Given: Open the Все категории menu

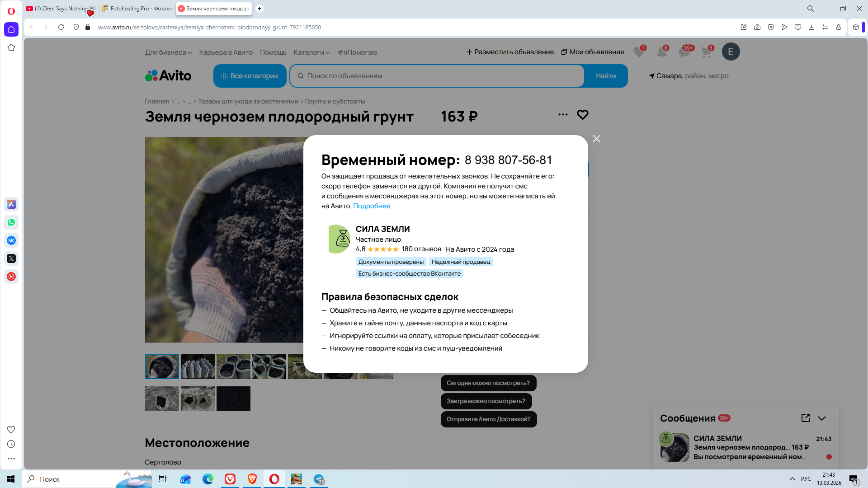Looking at the screenshot, I should (250, 76).
